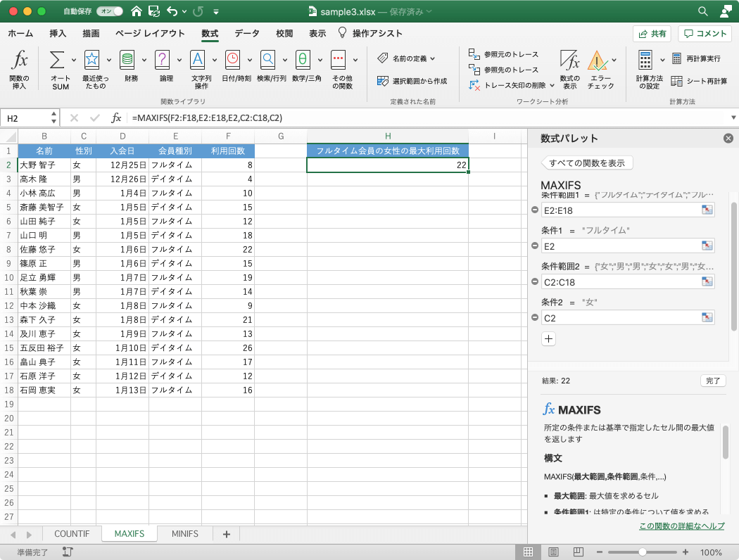Switch to Normal view in status bar
Viewport: 739px width, 560px height.
(x=529, y=552)
